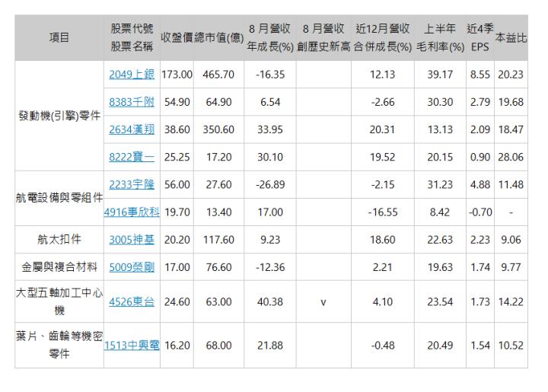
Task: Click closing price 54.90 for 千附
Action: 177,102
